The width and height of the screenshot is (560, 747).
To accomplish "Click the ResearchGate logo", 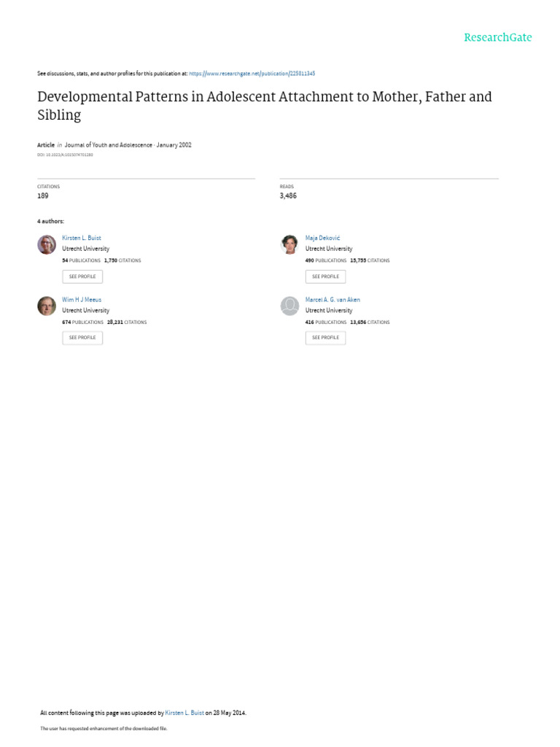I will click(x=498, y=38).
